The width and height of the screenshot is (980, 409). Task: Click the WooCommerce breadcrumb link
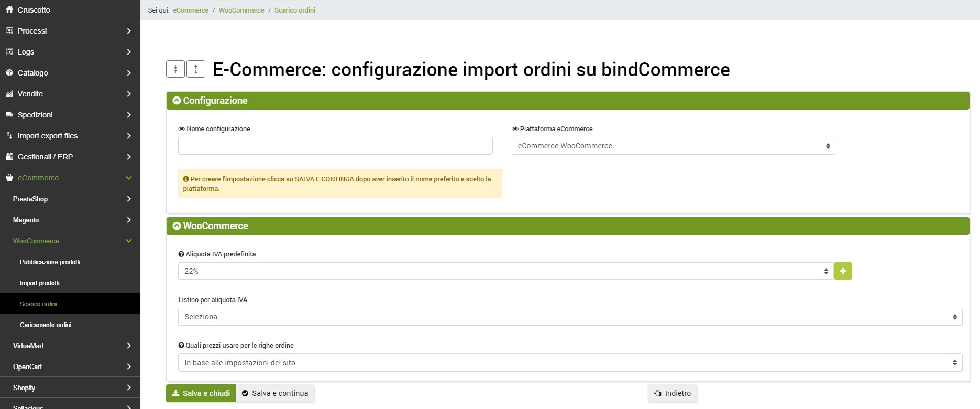click(x=241, y=10)
